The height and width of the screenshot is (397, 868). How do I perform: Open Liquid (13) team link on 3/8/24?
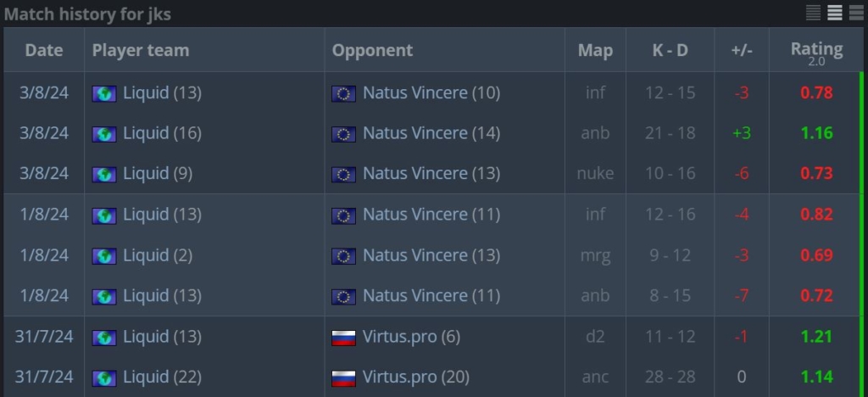[x=162, y=92]
